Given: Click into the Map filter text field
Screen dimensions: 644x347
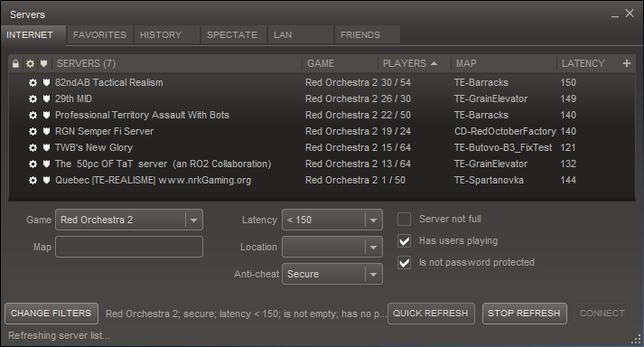Looking at the screenshot, I should click(129, 247).
